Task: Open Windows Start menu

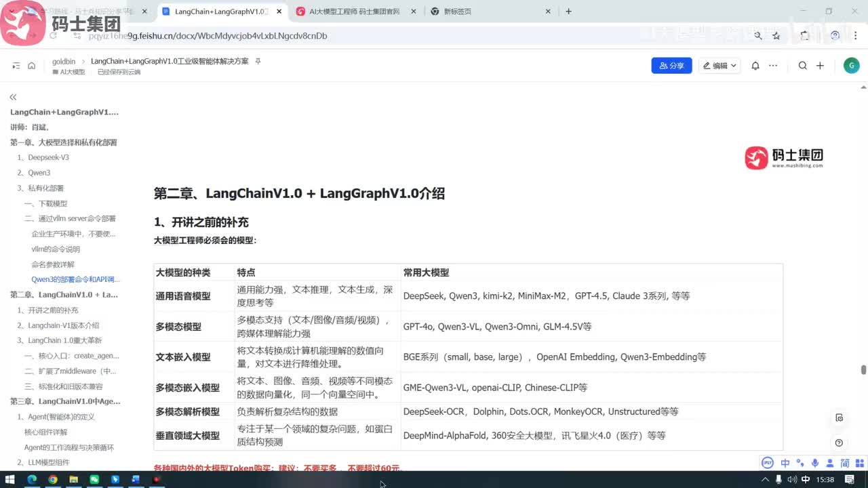Action: [x=10, y=479]
